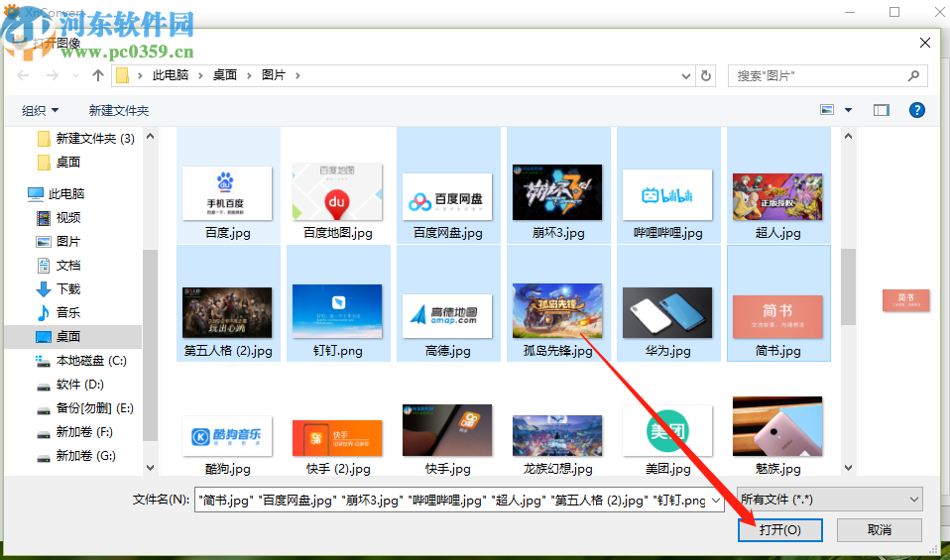950x560 pixels.
Task: Open the help icon
Action: point(916,110)
